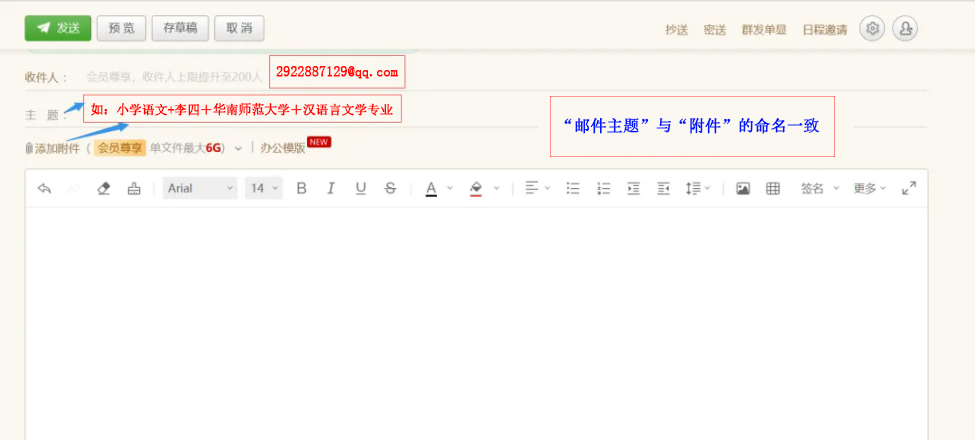Insert a numbered list

(603, 188)
